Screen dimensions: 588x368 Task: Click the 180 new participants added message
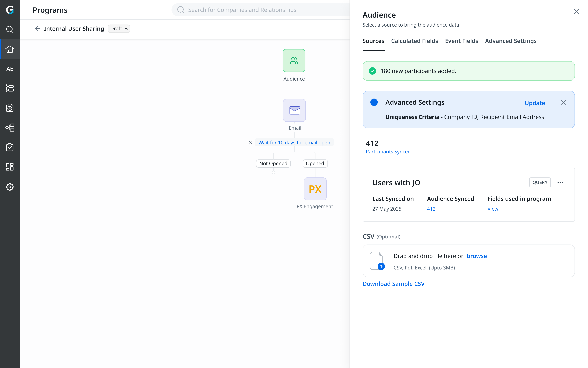click(418, 71)
